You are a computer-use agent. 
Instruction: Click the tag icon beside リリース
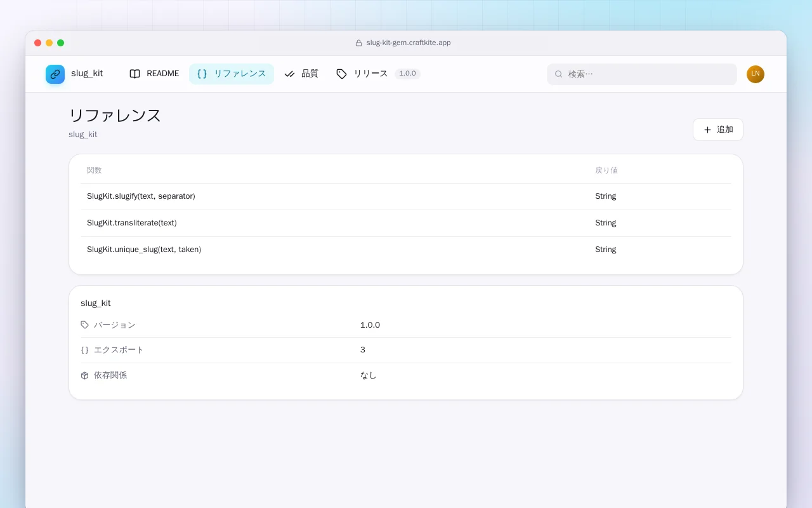341,74
